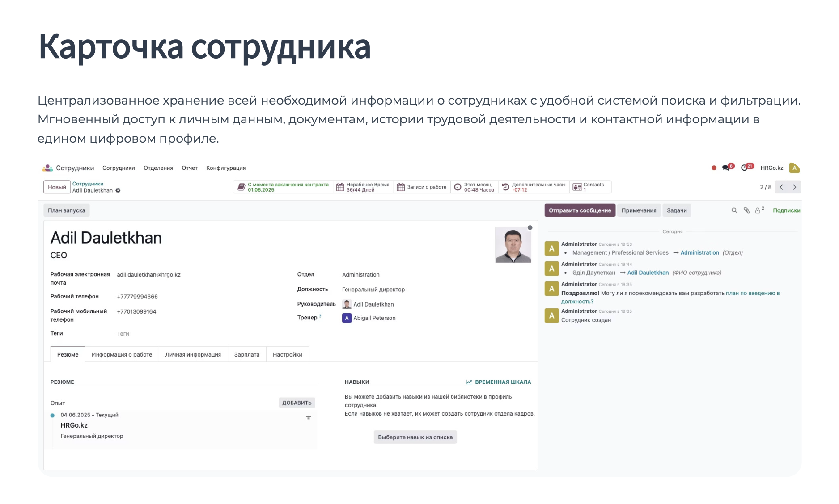Click the gear icon next to Adil Dauletkhan breadcrumb
This screenshot has width=839, height=504.
[x=118, y=190]
